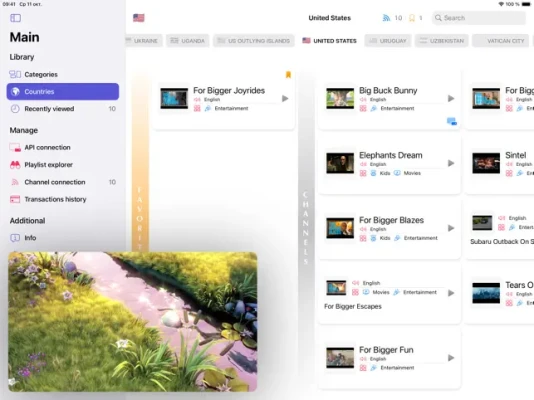Toggle the sidebar panel icon
Screen dimensions: 534x400
click(15, 18)
